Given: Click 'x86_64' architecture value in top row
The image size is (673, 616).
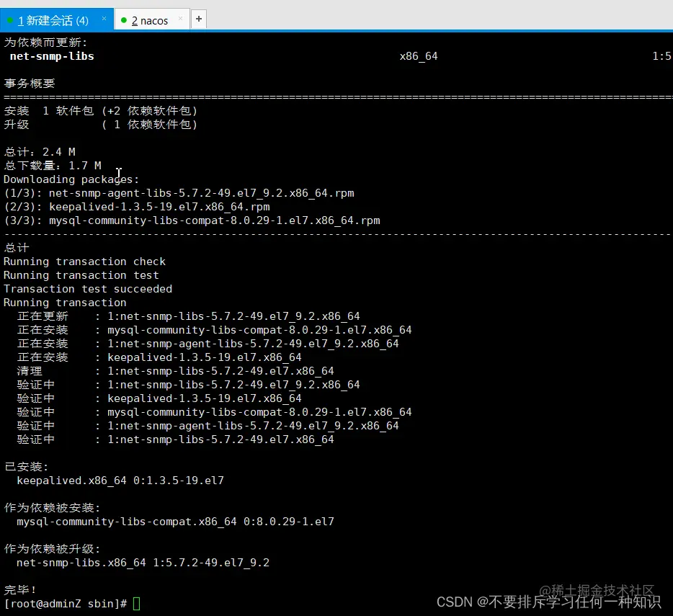Looking at the screenshot, I should point(419,55).
